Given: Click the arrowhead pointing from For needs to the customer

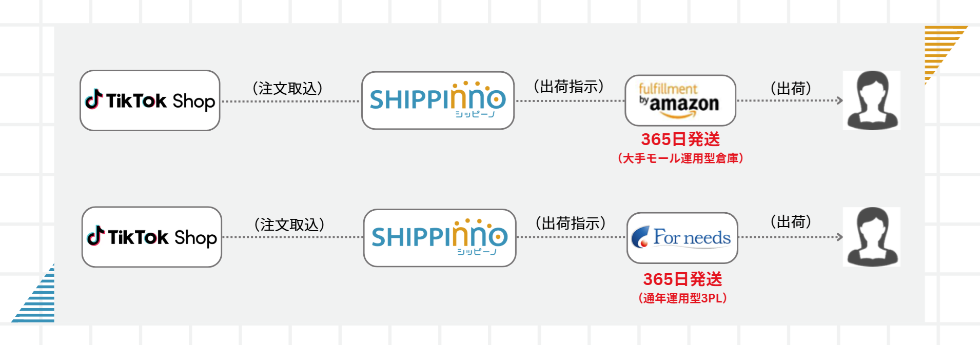Looking at the screenshot, I should pyautogui.click(x=839, y=237).
